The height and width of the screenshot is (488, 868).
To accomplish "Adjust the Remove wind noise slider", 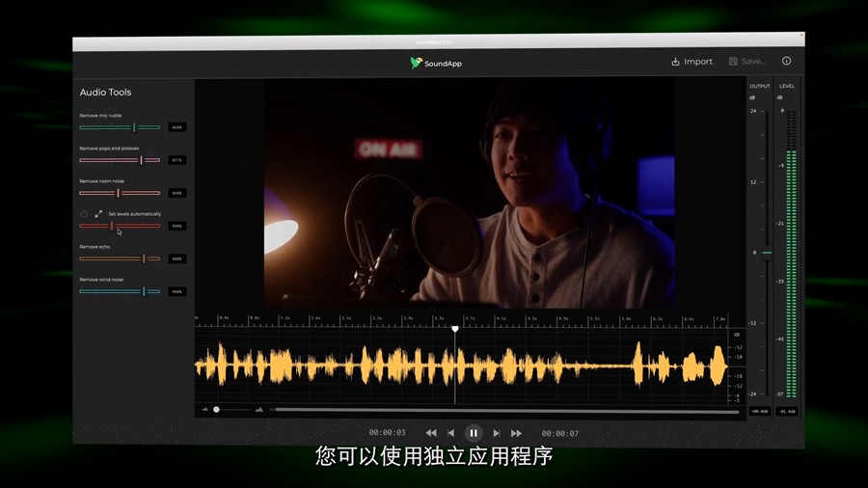I will (120, 291).
